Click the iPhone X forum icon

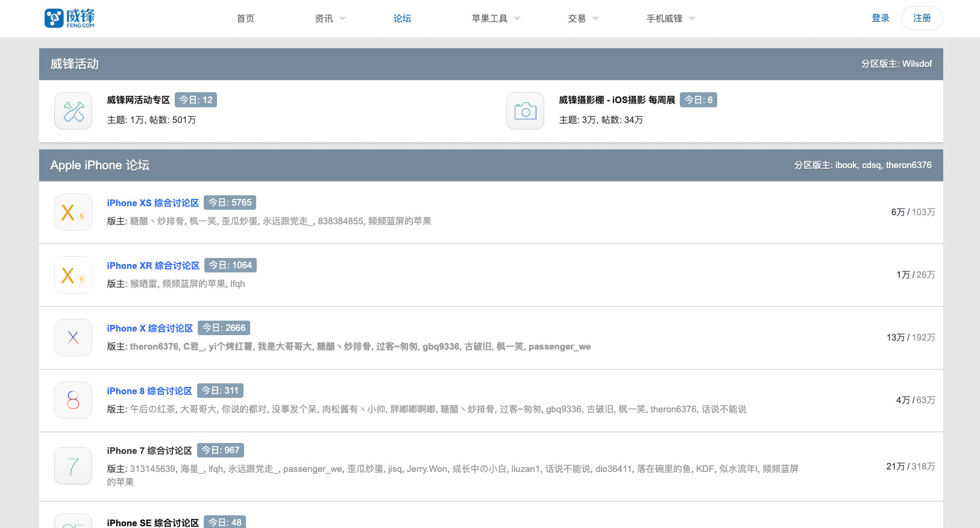(x=73, y=338)
